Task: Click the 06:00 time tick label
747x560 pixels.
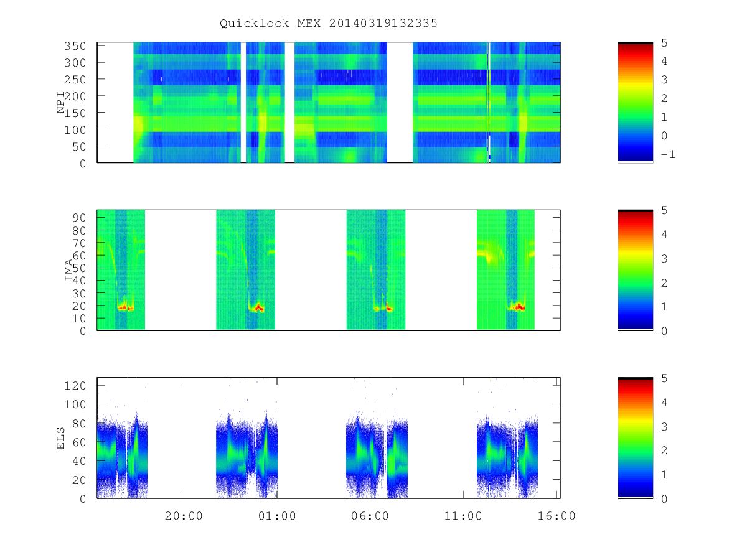Action: click(x=370, y=516)
